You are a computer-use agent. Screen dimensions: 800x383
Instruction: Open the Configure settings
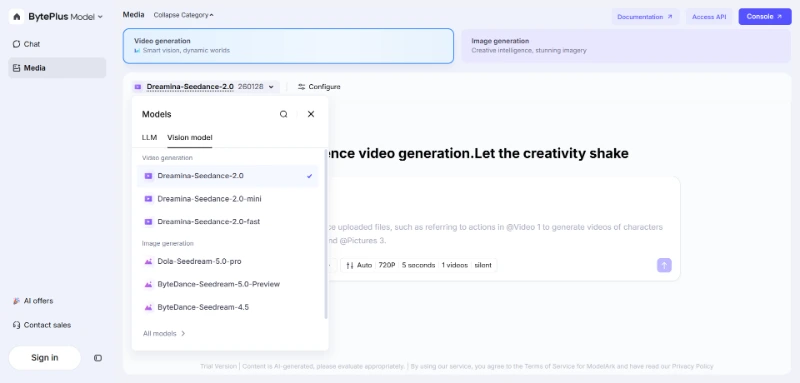319,87
